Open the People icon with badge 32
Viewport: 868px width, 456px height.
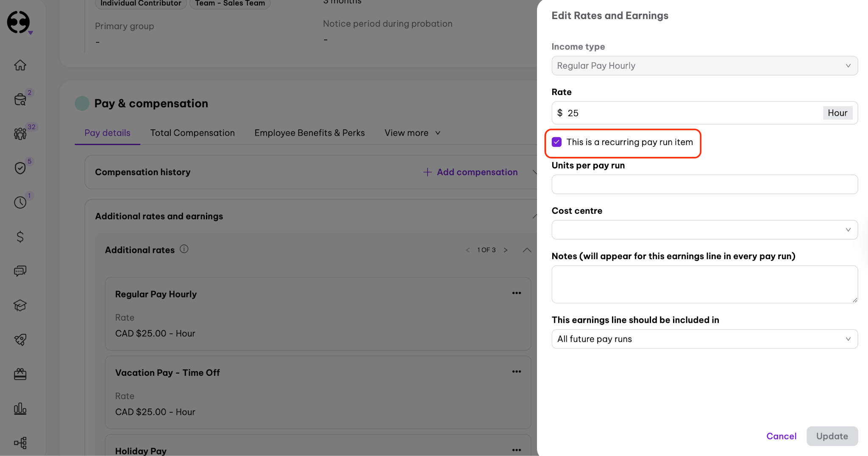pos(20,134)
